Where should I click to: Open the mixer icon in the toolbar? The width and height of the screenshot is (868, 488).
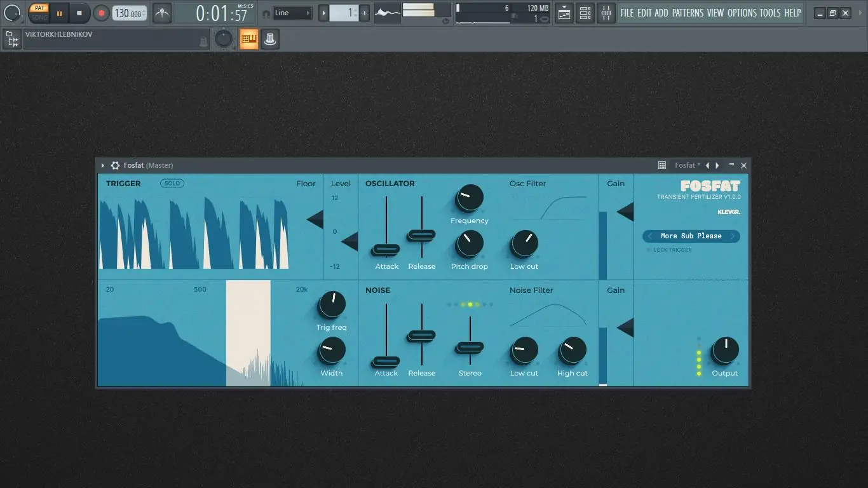(606, 13)
